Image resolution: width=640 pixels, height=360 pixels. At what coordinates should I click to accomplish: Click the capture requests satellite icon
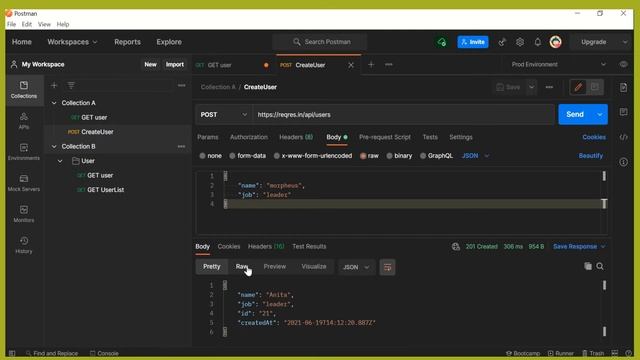pos(502,42)
